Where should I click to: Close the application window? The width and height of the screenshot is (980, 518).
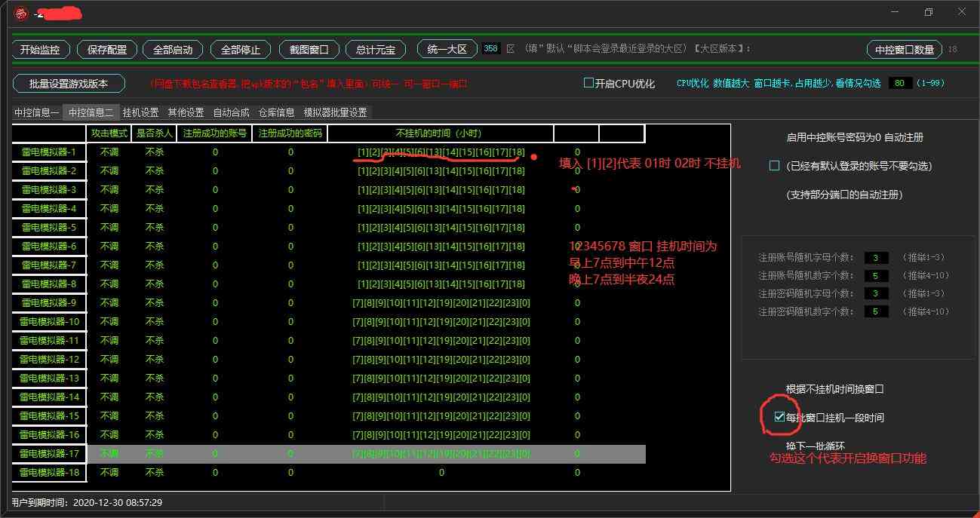(x=962, y=12)
